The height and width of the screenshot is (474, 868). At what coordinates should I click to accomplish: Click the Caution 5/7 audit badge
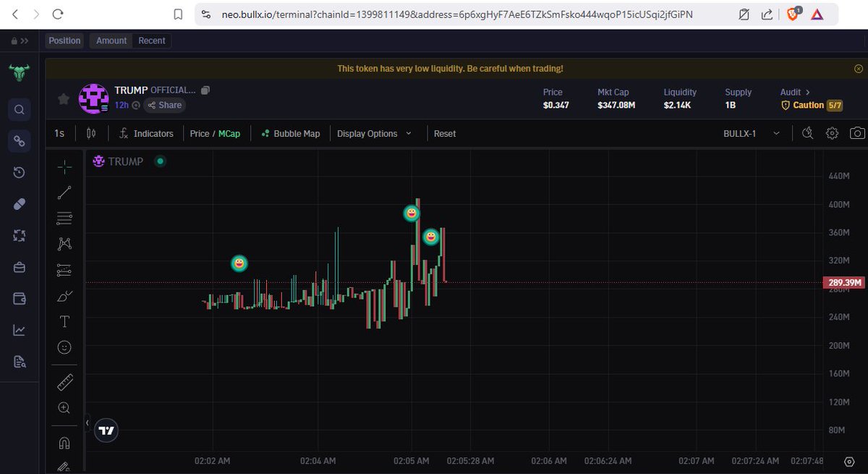812,105
